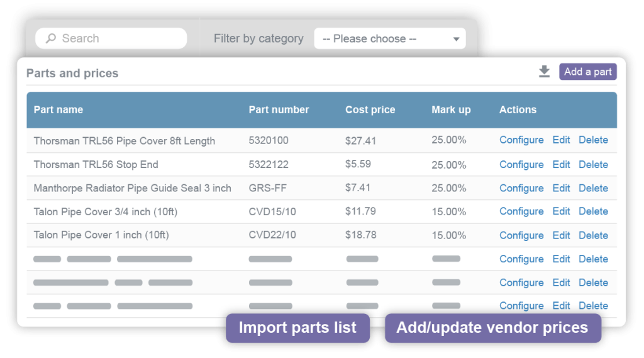The height and width of the screenshot is (358, 644).
Task: Click the download parts list icon
Action: coord(545,72)
